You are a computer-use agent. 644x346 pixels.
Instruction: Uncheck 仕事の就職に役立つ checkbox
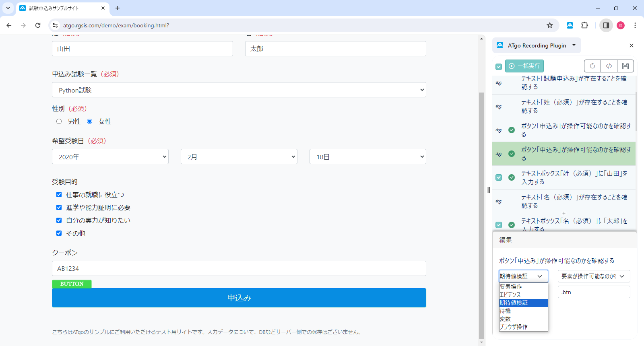click(59, 195)
